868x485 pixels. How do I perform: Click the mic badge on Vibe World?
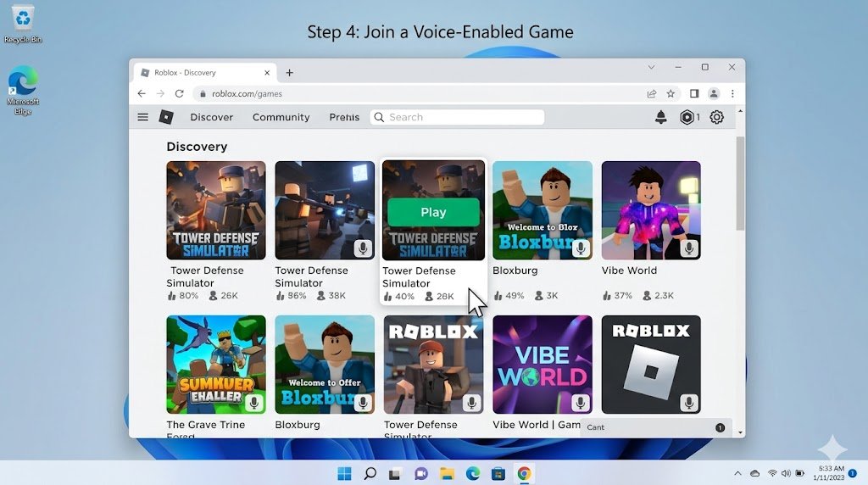689,248
